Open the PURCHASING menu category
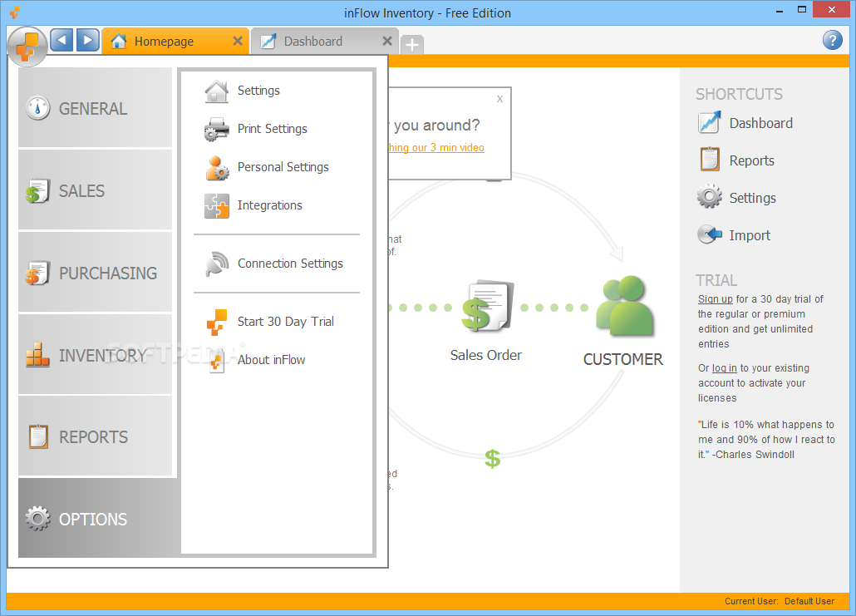Screen dimensions: 856x616 click(x=95, y=273)
